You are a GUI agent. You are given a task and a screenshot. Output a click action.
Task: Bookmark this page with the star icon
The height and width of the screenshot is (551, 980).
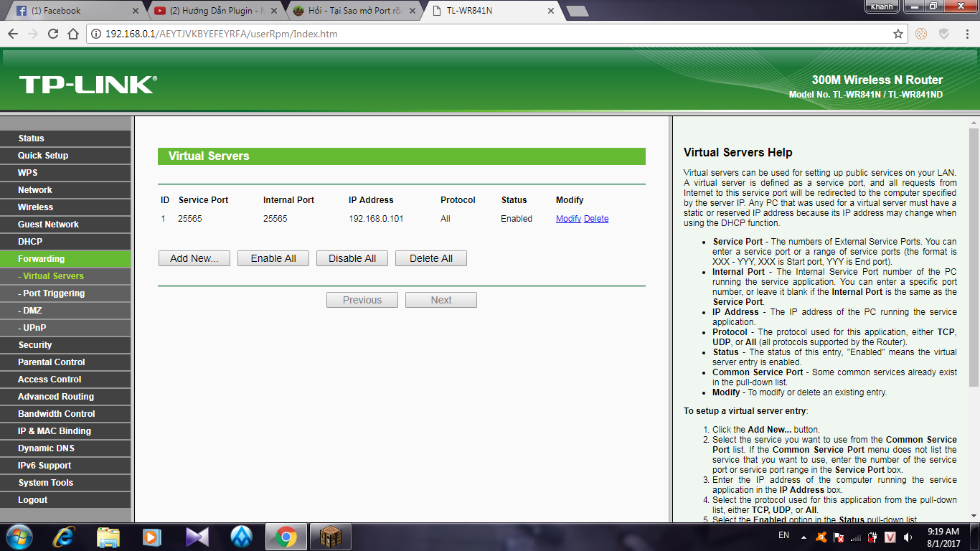(x=897, y=34)
